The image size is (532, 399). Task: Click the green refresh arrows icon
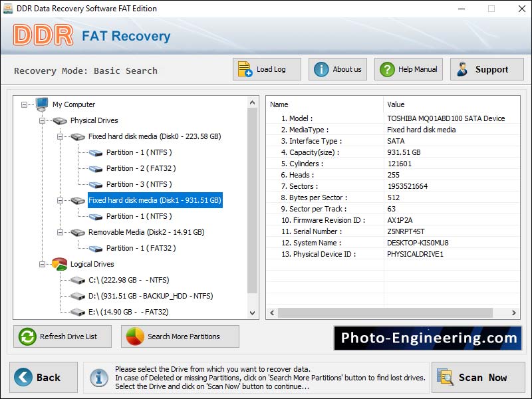pyautogui.click(x=26, y=336)
